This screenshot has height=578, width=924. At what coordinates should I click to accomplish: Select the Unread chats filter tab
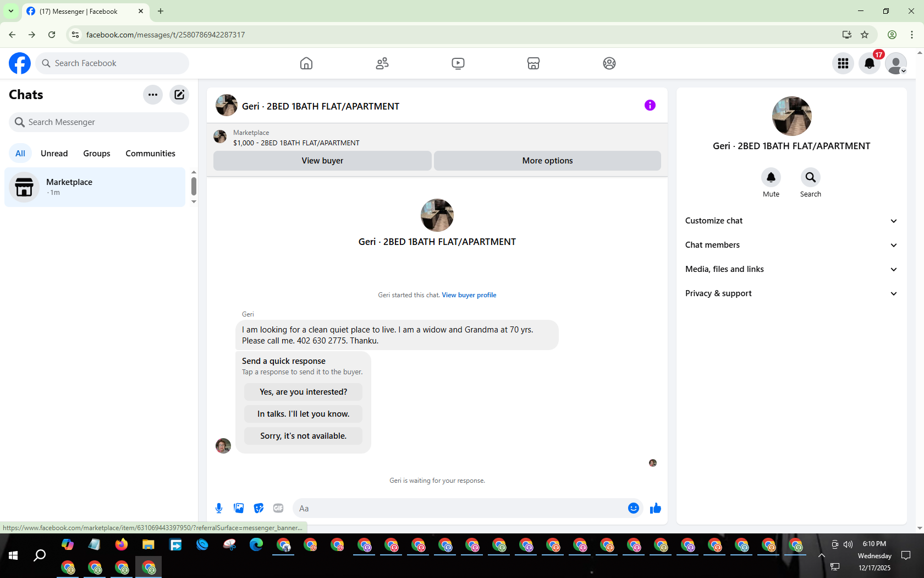click(x=54, y=154)
